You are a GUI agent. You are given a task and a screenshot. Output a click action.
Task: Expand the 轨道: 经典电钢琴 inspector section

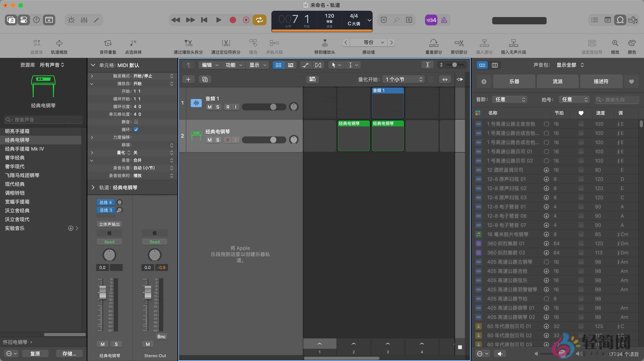point(93,187)
